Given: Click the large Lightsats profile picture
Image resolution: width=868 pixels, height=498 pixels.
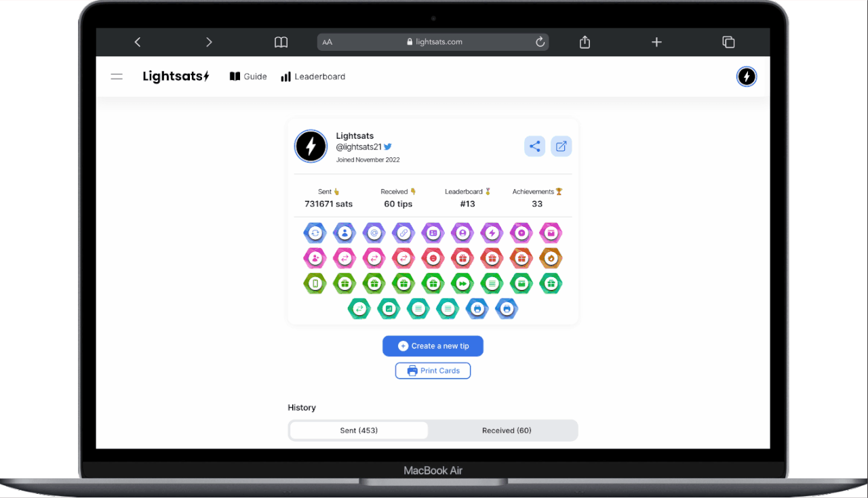Looking at the screenshot, I should click(311, 146).
